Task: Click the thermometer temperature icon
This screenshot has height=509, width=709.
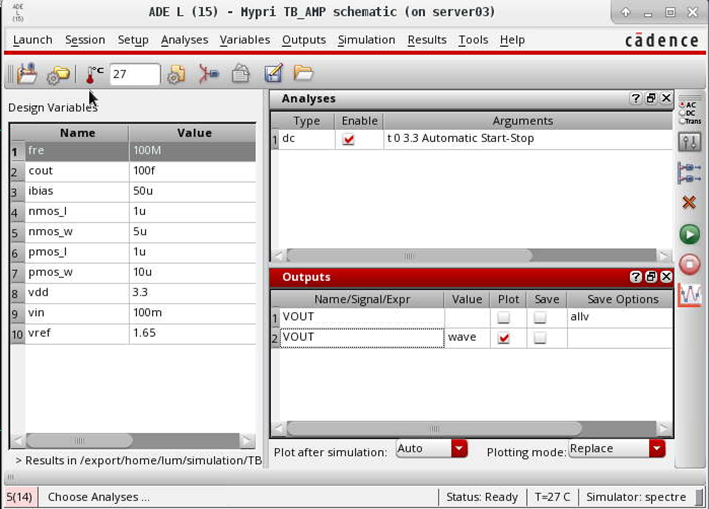Action: click(x=94, y=75)
